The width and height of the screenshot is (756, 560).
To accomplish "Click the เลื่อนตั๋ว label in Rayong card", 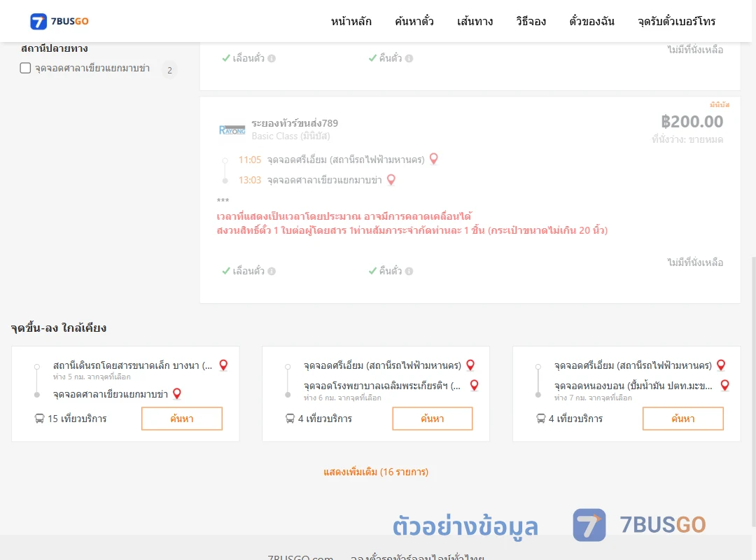I will [x=248, y=271].
